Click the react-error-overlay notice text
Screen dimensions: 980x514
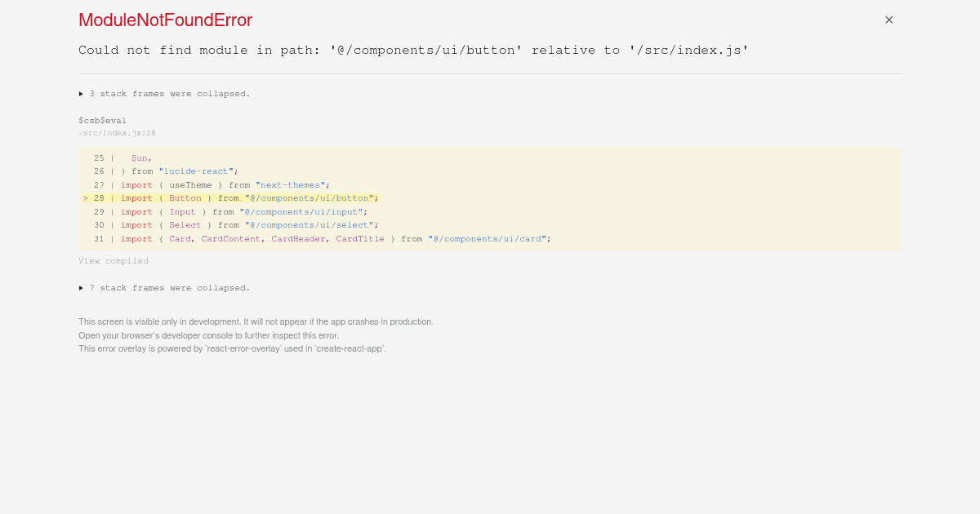232,348
